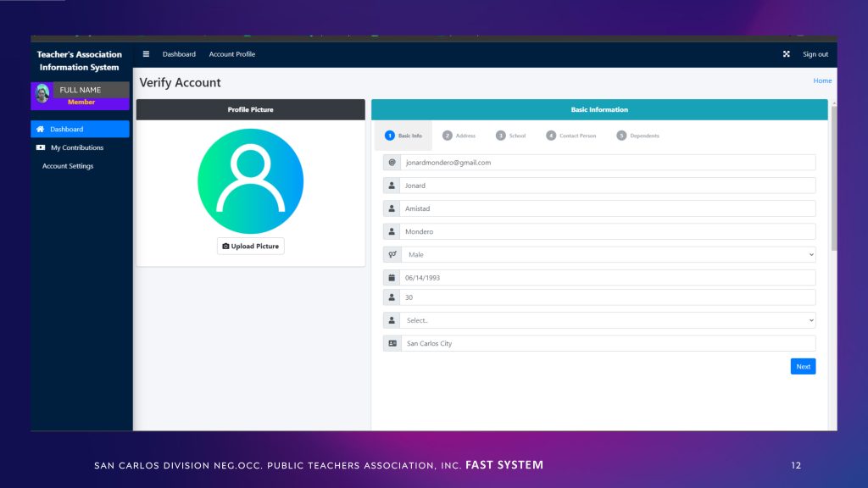Click the Verify Account page heading
868x488 pixels.
point(180,82)
